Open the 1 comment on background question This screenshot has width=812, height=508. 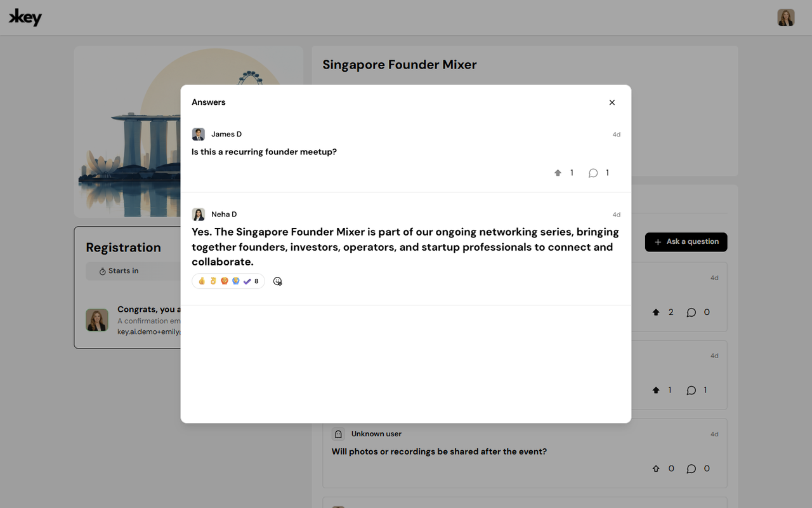[691, 391]
